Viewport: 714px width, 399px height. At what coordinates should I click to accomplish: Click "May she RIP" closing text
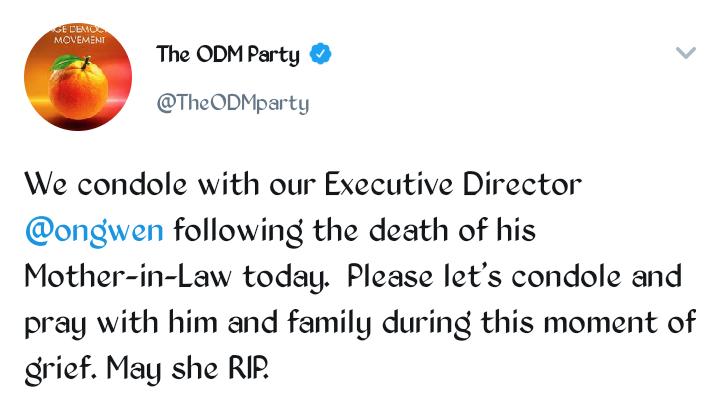pyautogui.click(x=188, y=368)
